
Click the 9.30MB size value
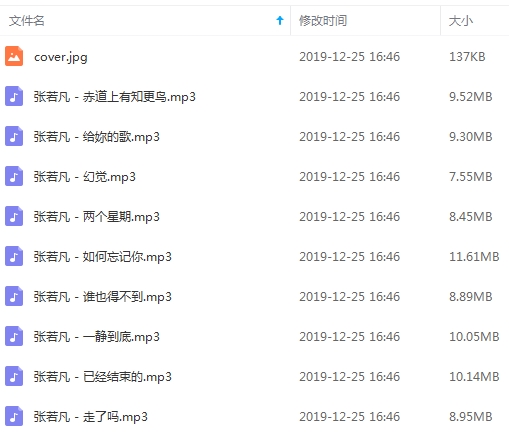pyautogui.click(x=471, y=137)
